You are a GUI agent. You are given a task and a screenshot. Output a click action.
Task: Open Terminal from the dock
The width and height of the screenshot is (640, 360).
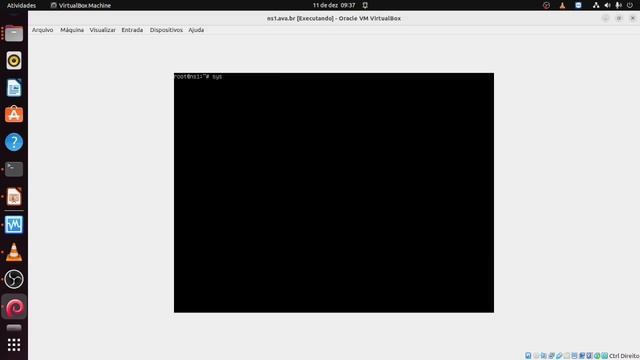[14, 169]
